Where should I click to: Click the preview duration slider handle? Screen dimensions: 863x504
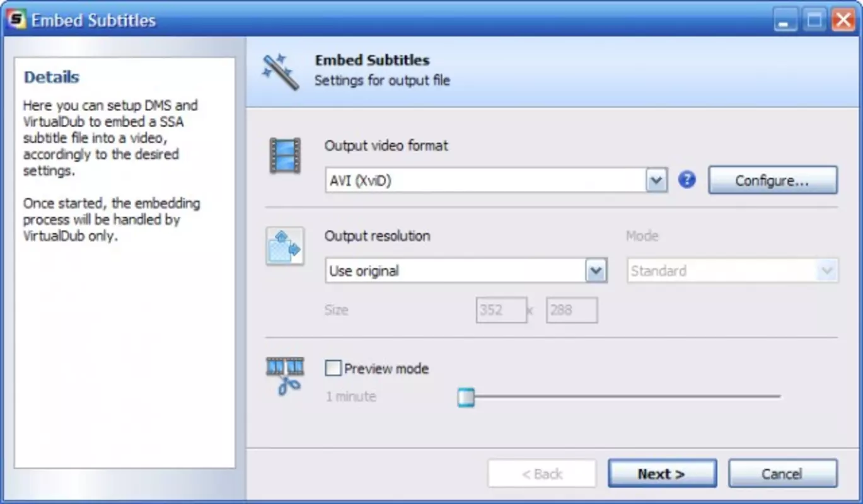click(466, 397)
